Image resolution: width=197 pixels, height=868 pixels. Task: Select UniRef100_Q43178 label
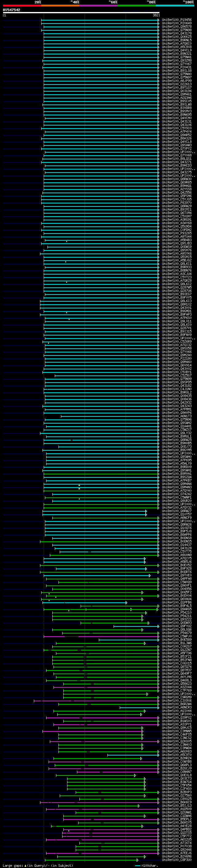tap(176, 33)
